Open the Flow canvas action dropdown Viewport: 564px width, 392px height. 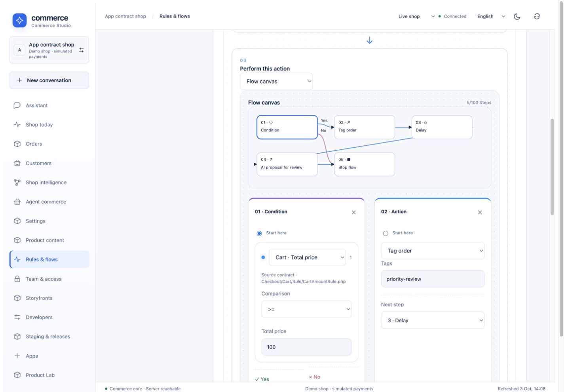[x=276, y=81]
